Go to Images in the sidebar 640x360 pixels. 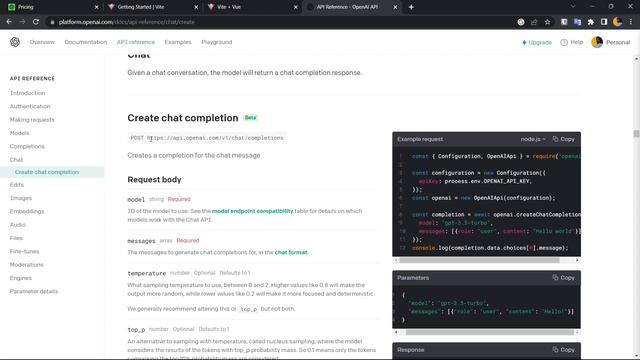pyautogui.click(x=21, y=198)
